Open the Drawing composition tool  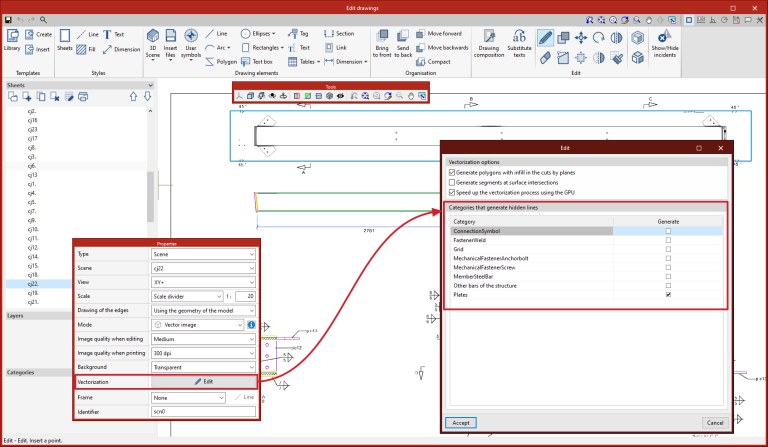click(x=489, y=43)
